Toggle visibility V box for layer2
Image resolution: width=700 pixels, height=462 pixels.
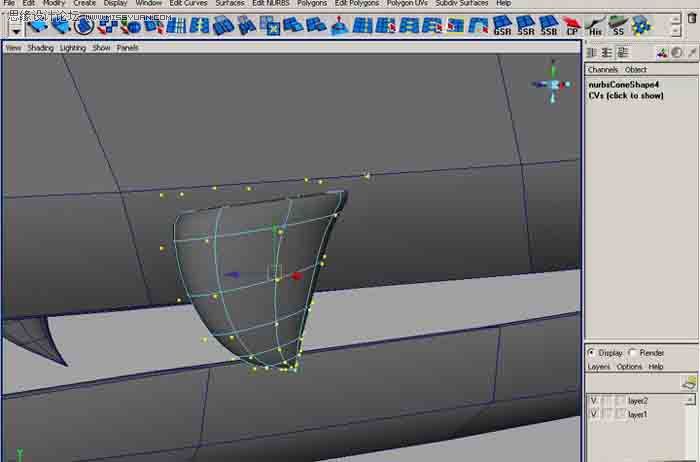coord(594,400)
